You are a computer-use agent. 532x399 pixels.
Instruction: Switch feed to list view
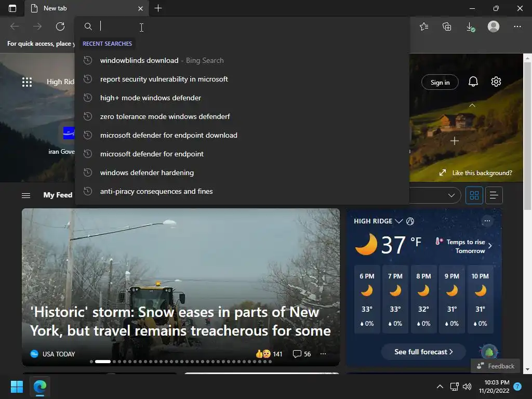pos(494,195)
